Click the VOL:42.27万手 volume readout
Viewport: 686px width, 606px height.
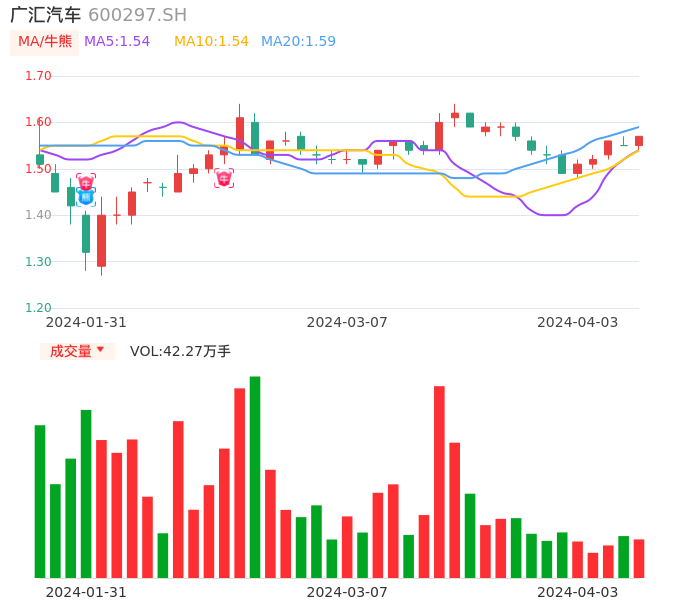(180, 351)
